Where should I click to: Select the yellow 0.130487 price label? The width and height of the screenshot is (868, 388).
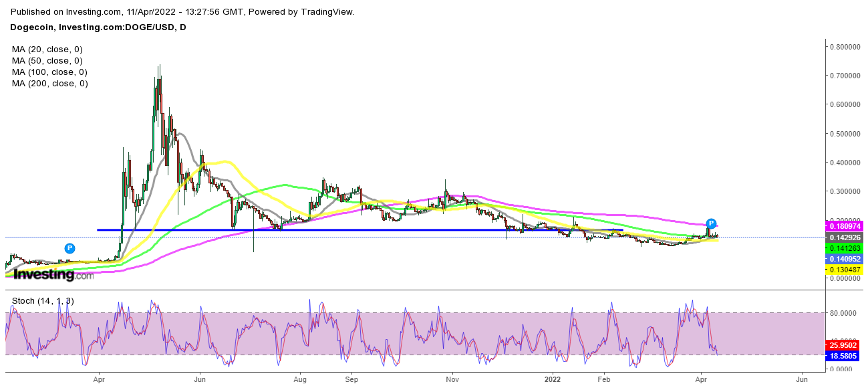click(845, 270)
